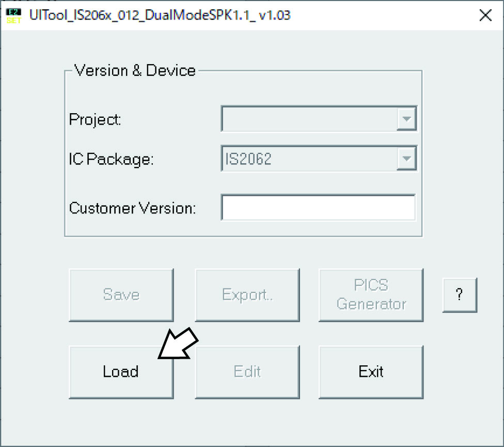Close the UITool window
504x447 pixels.
point(485,16)
